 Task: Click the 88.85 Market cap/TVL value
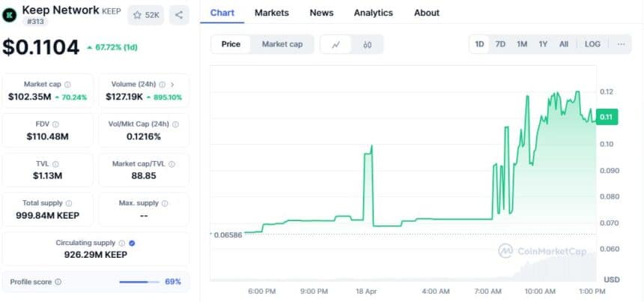[144, 176]
